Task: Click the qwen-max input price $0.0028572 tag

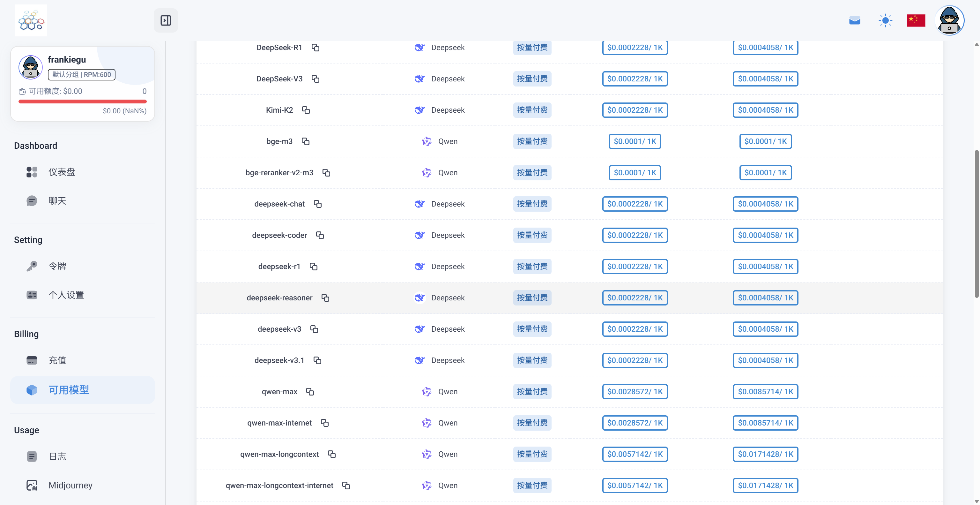Action: pos(635,392)
